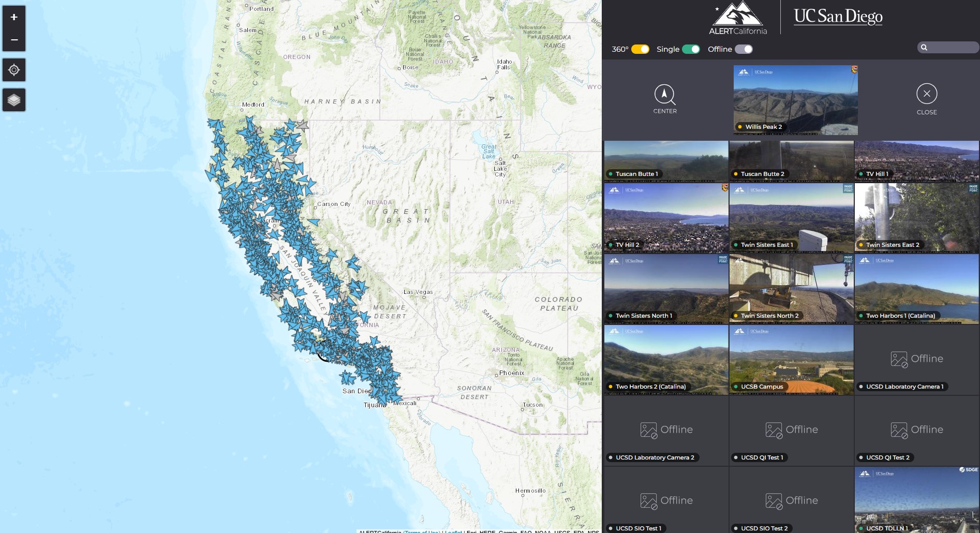Click the Leaflet attribution link

click(453, 531)
